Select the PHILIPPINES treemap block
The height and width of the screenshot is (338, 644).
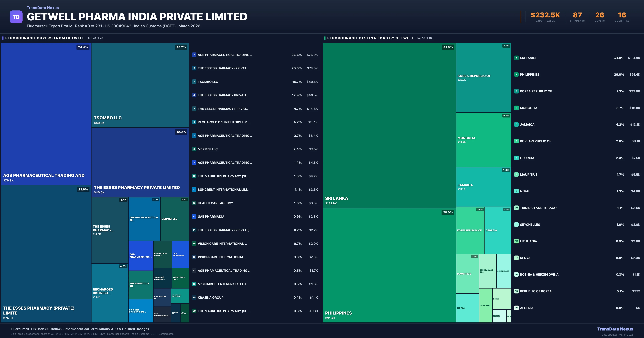pyautogui.click(x=389, y=265)
